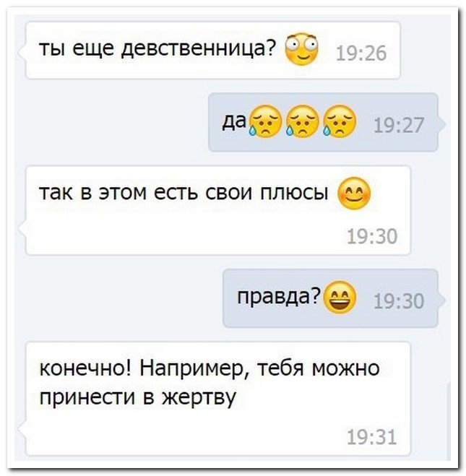
Task: Click the middle crying emoji
Action: coord(302,121)
